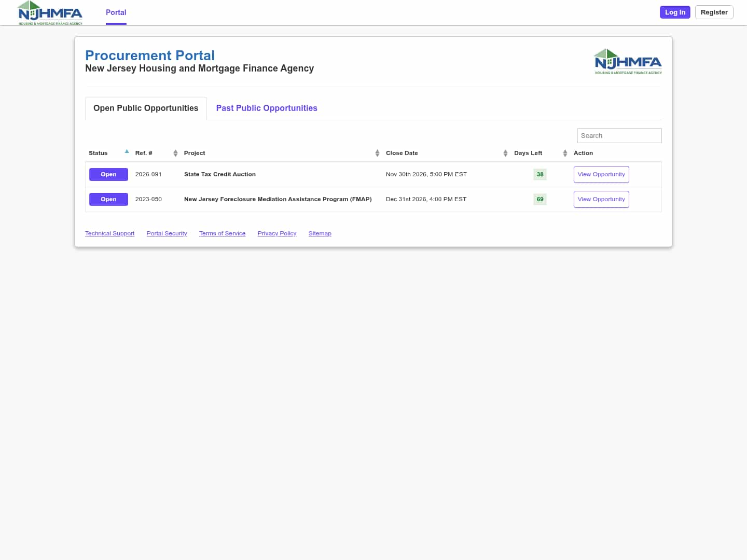The image size is (747, 560).
Task: Click close date Dec 31st 2026
Action: pyautogui.click(x=426, y=199)
